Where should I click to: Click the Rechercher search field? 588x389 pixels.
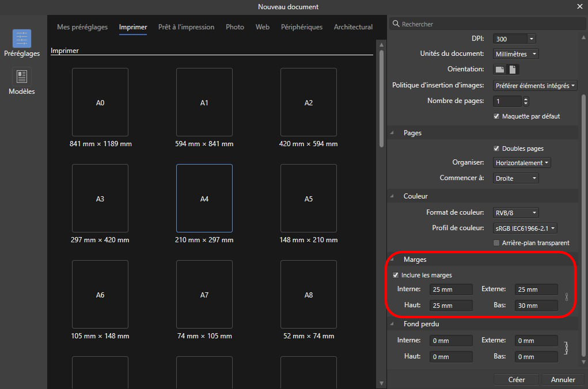(487, 24)
